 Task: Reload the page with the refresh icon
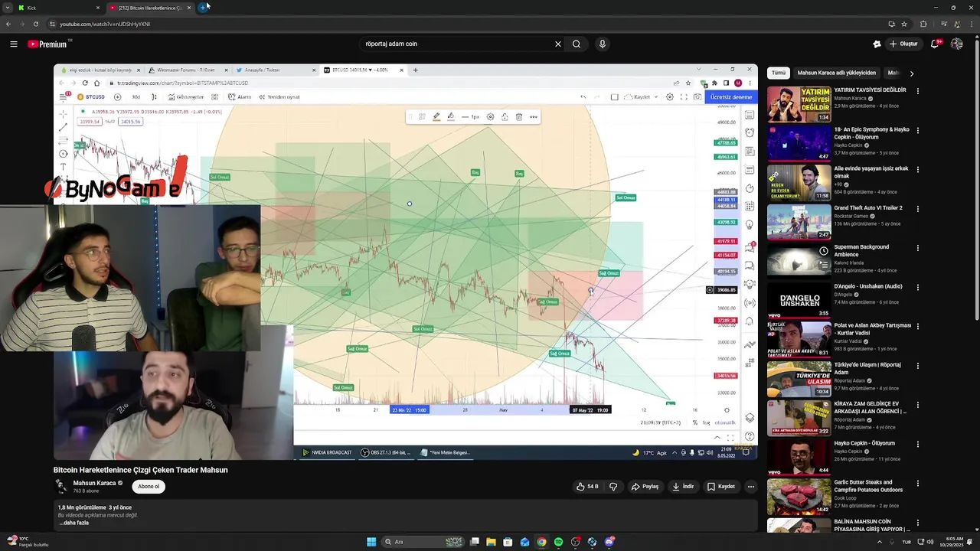point(35,24)
